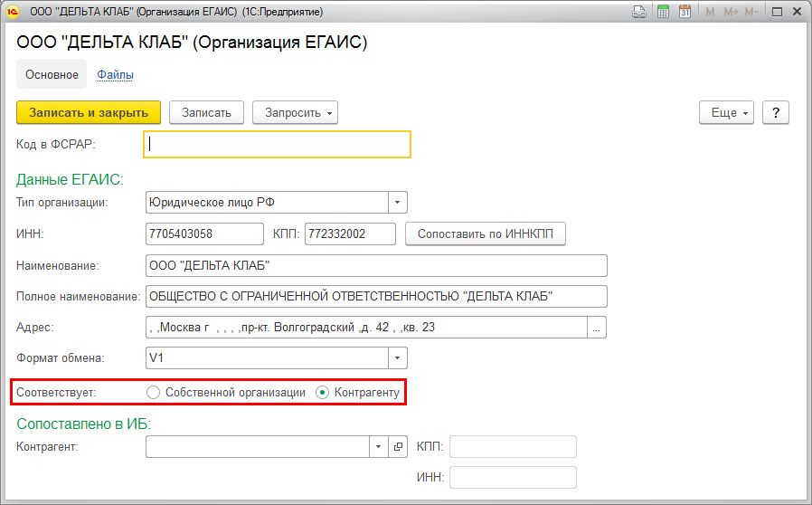Switch to the Основное tab

coord(52,74)
